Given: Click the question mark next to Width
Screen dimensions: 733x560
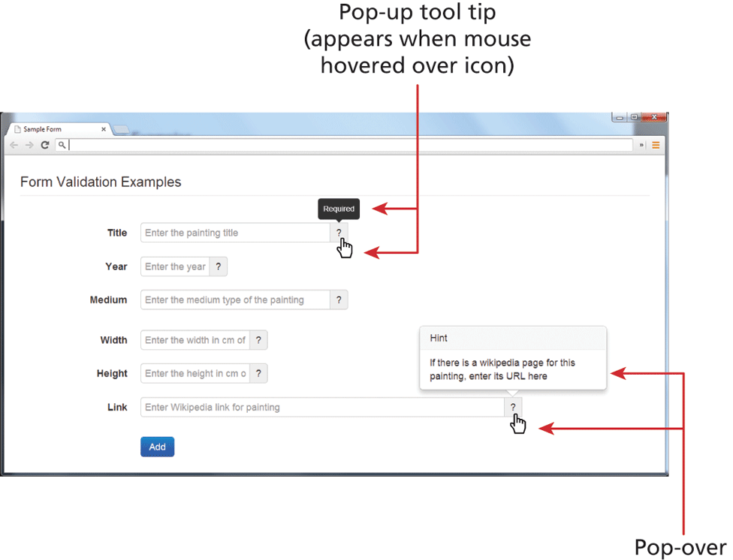Looking at the screenshot, I should pos(258,340).
